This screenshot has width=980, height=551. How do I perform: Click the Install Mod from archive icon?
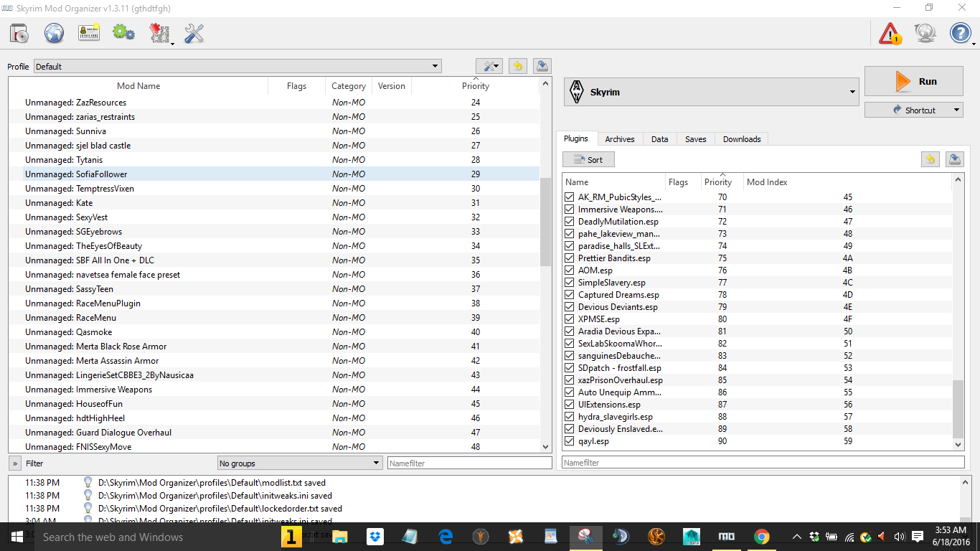pyautogui.click(x=19, y=33)
